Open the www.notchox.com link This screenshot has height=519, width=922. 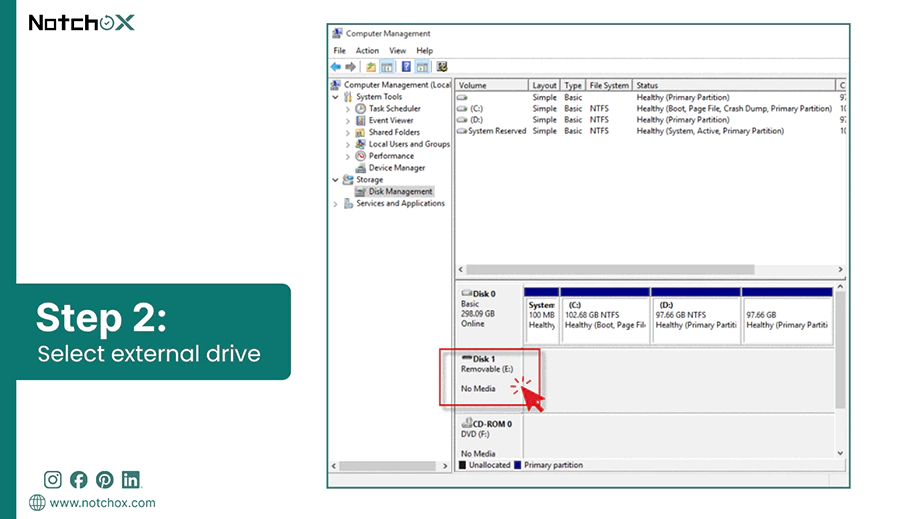coord(102,503)
